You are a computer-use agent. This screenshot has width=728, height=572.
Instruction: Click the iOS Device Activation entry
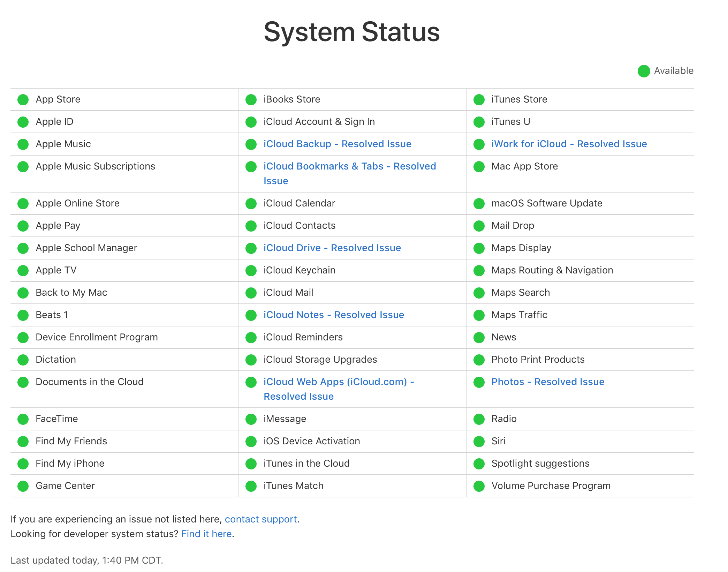coord(312,441)
